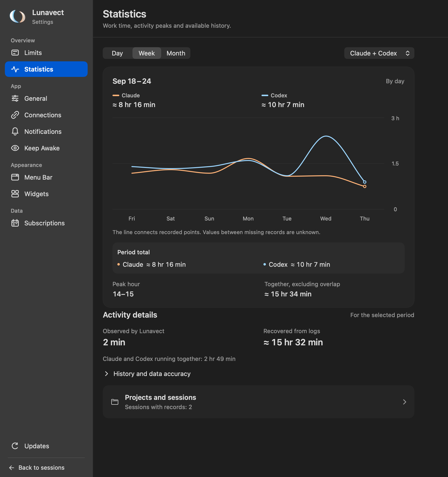Click the orange Claude endpoint on Thursday
Screen dimensions: 448x477
point(365,186)
